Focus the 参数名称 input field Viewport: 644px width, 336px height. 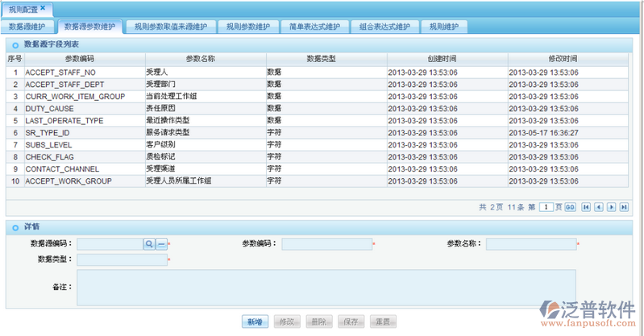[531, 243]
